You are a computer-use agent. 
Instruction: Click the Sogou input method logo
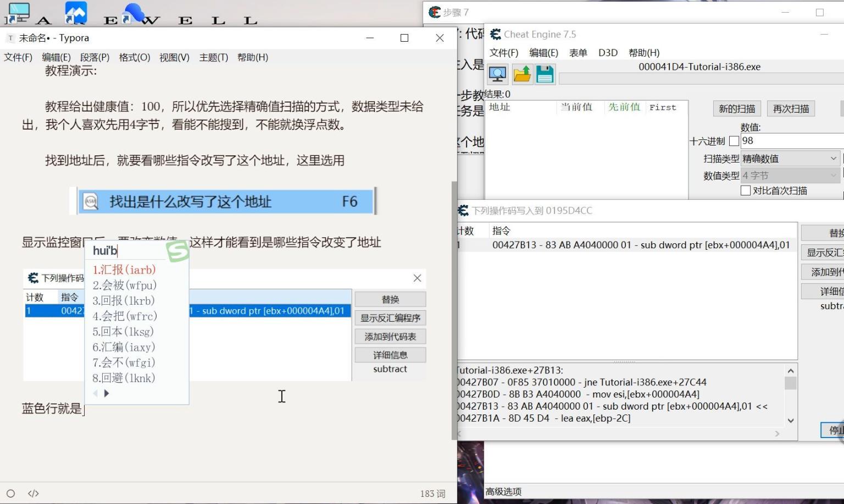coord(177,251)
